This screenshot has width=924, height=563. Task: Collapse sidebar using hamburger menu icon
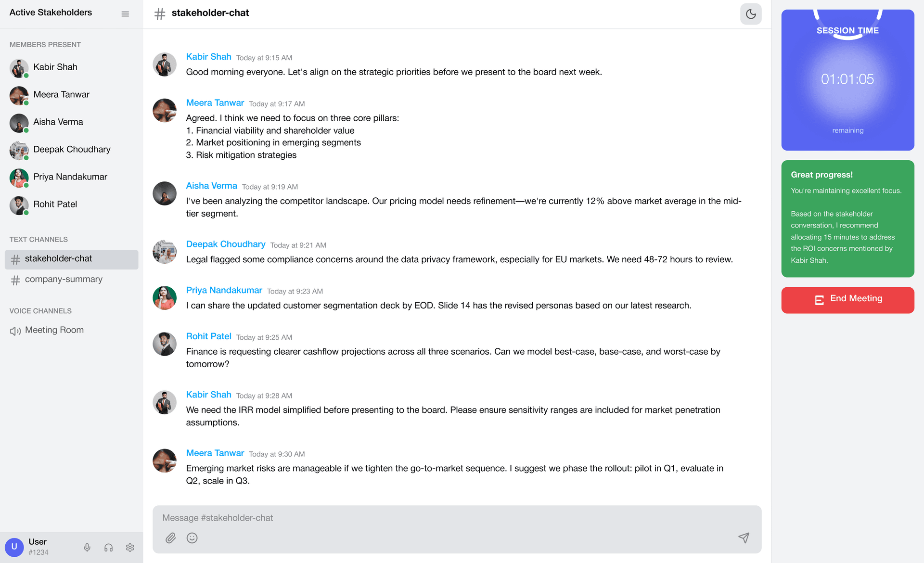[x=125, y=14]
